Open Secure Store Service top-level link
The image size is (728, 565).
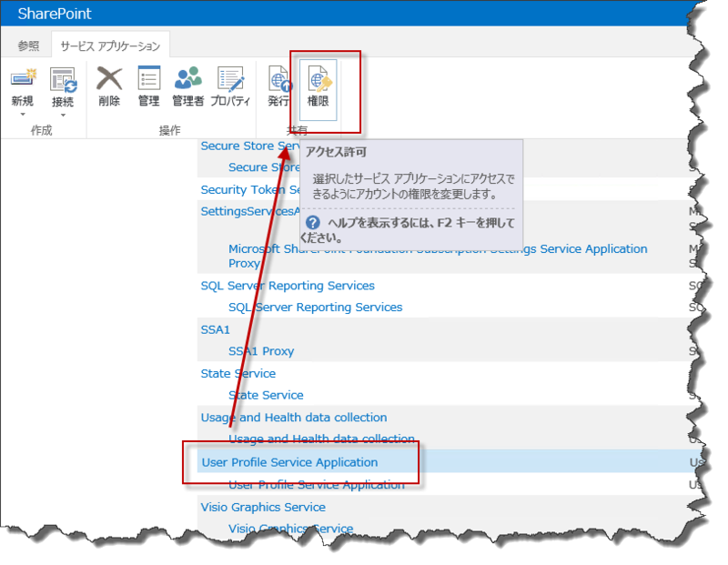click(249, 146)
